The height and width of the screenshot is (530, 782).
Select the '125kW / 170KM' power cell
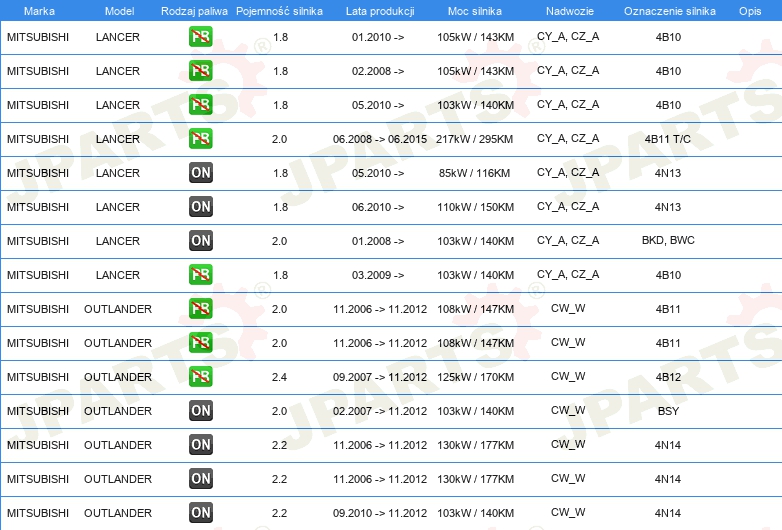tap(476, 377)
